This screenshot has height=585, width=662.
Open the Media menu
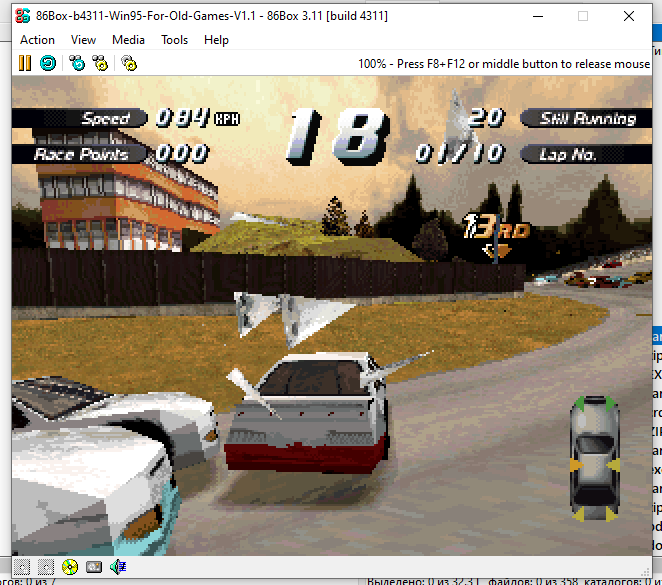(128, 40)
